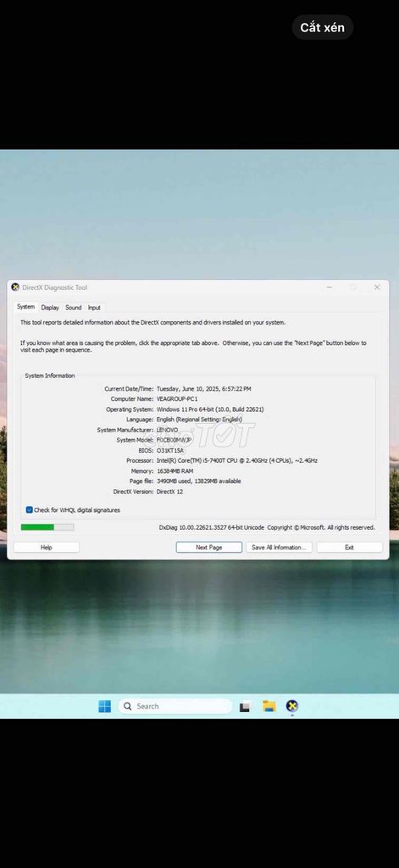Open the Input tab
Screen dimensions: 399x868
click(x=94, y=307)
